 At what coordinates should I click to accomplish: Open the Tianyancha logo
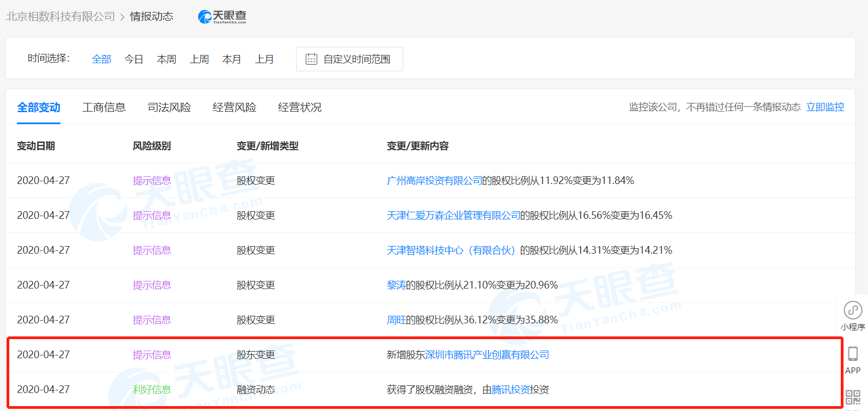222,17
